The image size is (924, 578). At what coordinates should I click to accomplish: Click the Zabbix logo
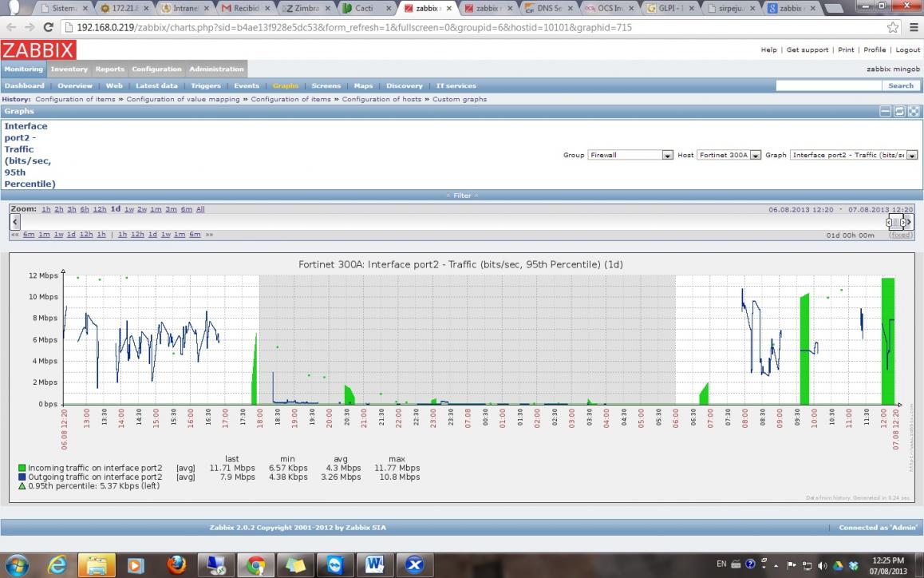pyautogui.click(x=38, y=49)
